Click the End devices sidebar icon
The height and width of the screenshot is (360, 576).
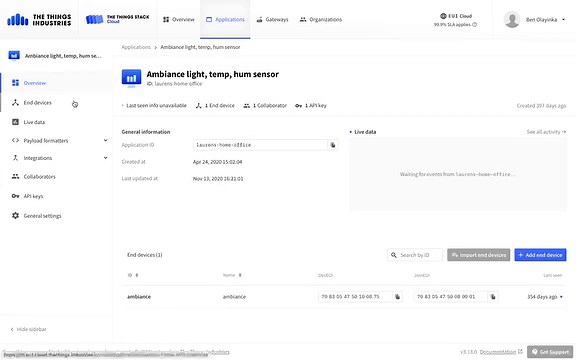point(15,102)
